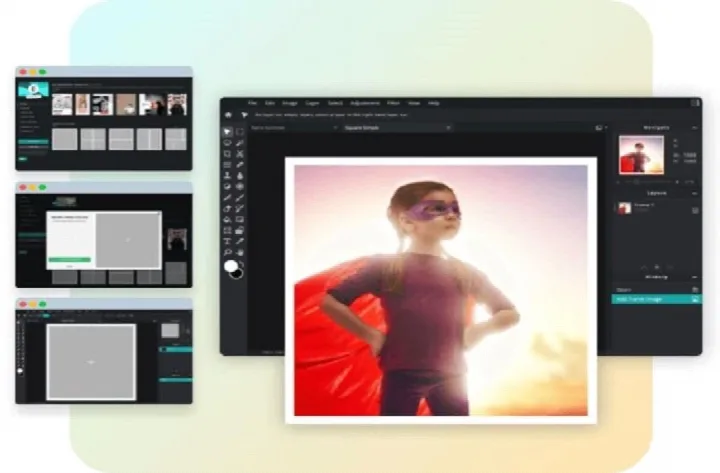Select the Add frame image history step
The width and height of the screenshot is (720, 473).
tap(656, 299)
